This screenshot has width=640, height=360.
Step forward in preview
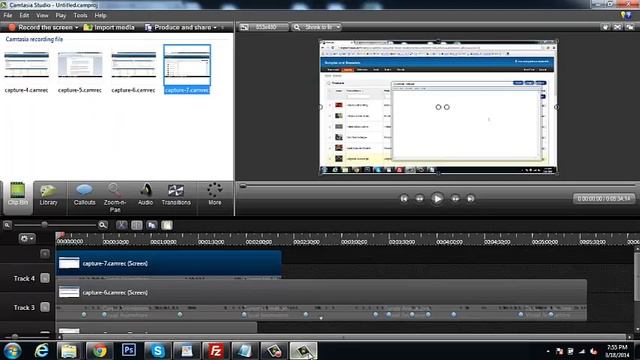[455, 199]
